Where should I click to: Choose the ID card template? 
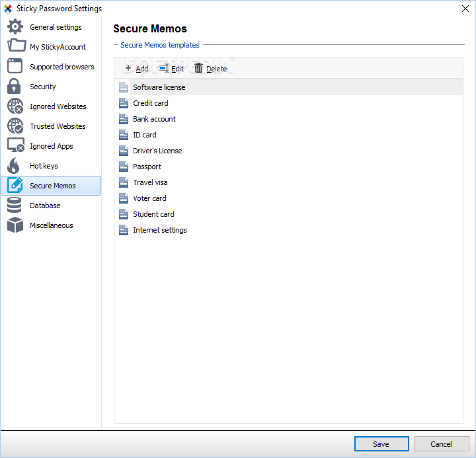pyautogui.click(x=289, y=135)
